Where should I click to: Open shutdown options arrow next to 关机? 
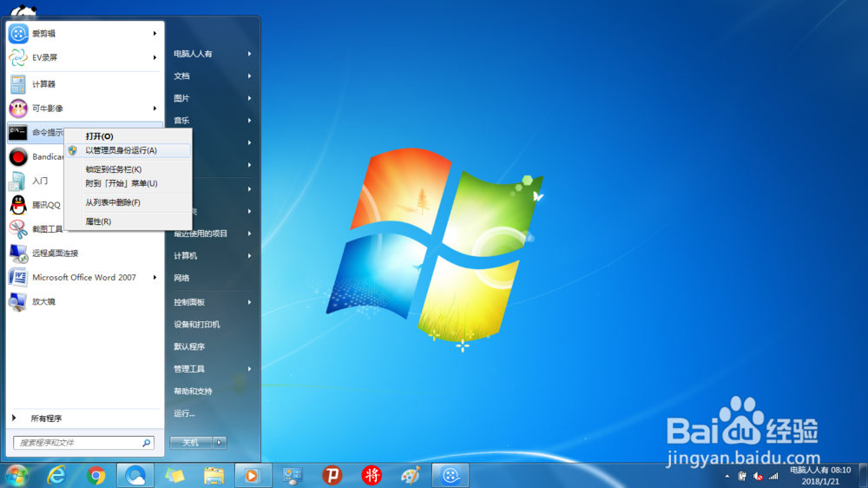pos(220,443)
